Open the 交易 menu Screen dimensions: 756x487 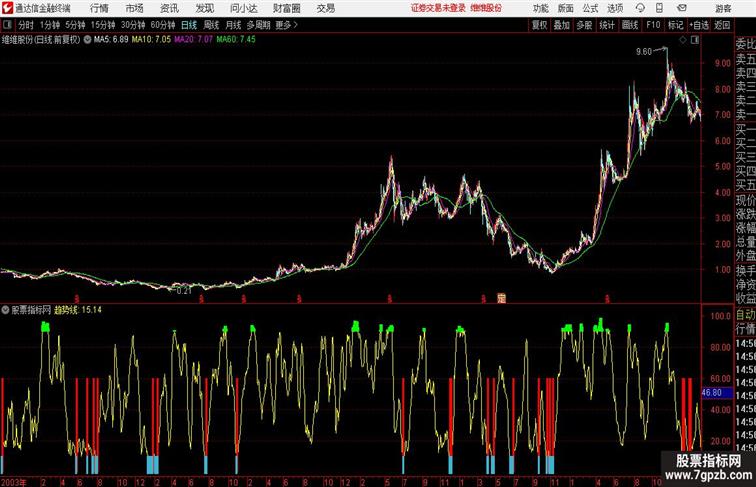(326, 8)
